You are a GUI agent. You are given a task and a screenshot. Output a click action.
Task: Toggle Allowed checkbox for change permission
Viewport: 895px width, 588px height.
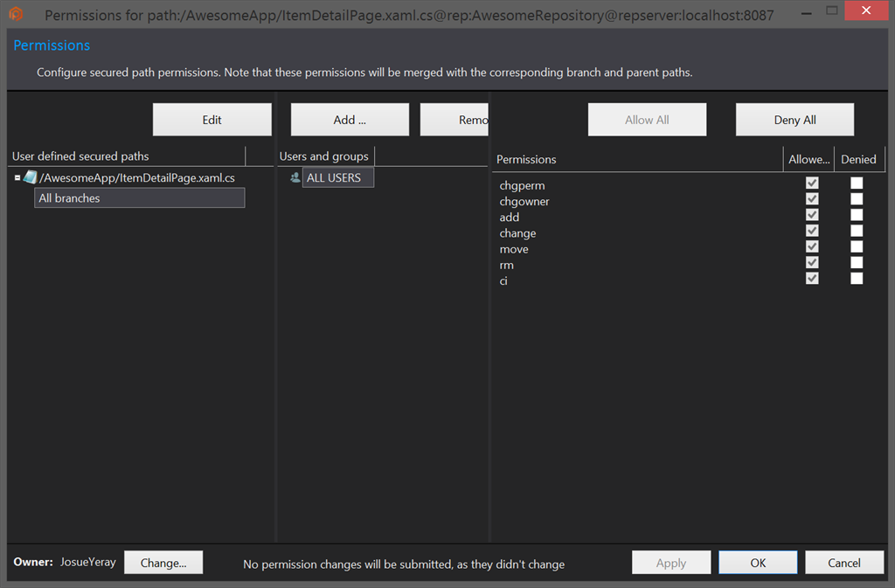click(812, 231)
